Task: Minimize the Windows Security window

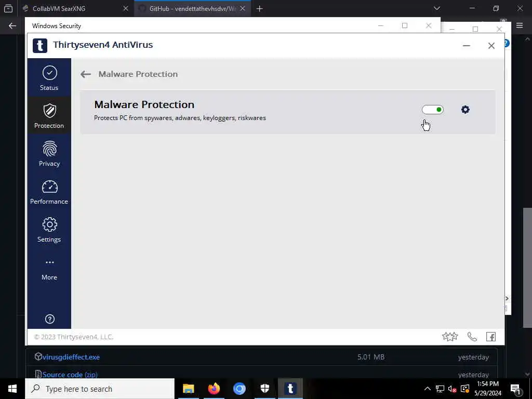Action: [381, 25]
